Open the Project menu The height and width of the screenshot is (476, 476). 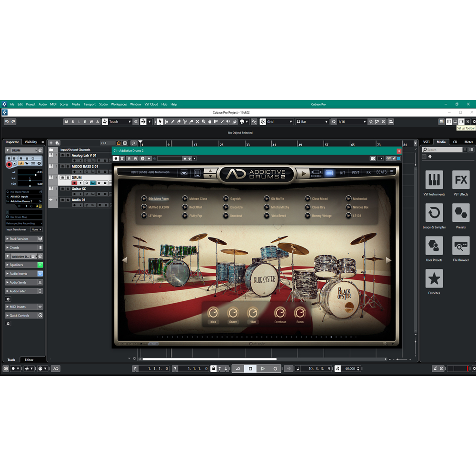[30, 104]
